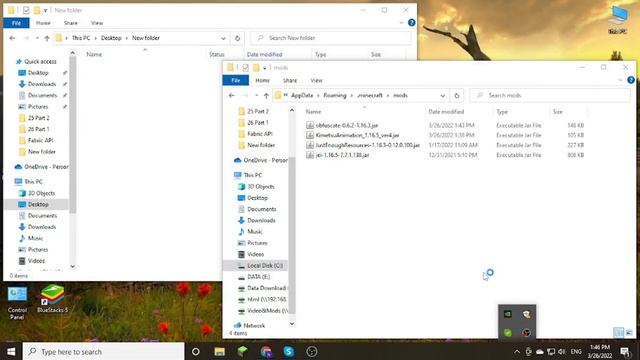
Task: Select DATA (E:) drive in mods sidebar
Action: point(258,277)
